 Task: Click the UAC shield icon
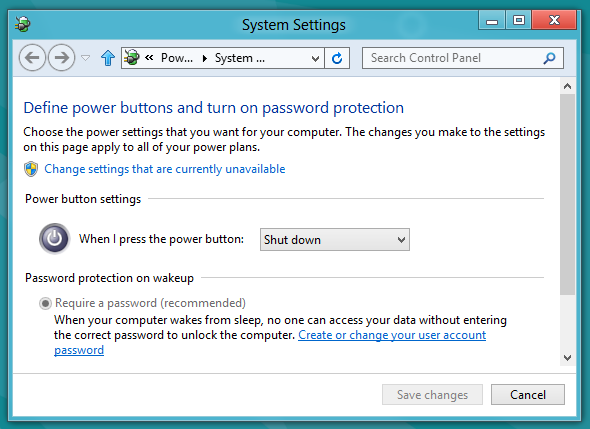31,169
